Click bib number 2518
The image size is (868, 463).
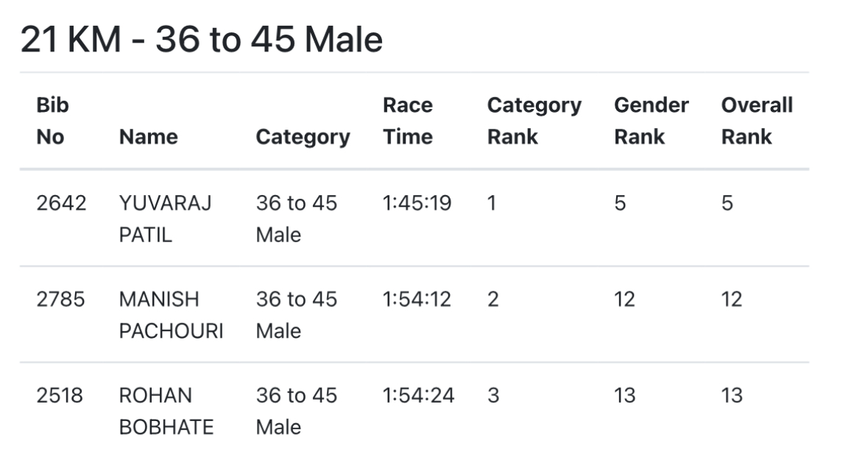[x=60, y=396]
